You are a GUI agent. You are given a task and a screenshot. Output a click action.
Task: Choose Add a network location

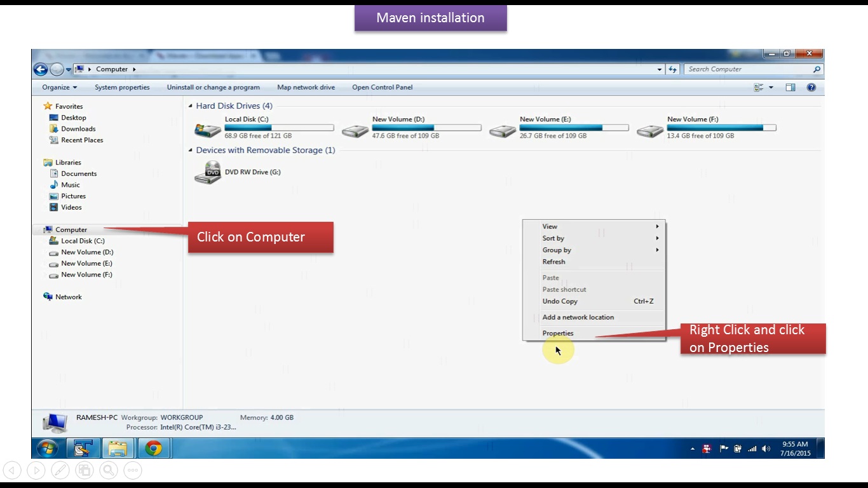point(594,317)
